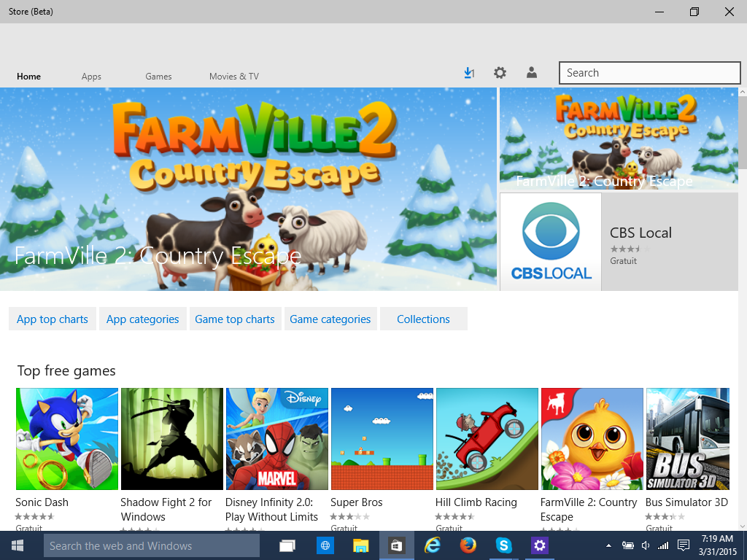
Task: Launch Firefox from the taskbar
Action: 468,545
